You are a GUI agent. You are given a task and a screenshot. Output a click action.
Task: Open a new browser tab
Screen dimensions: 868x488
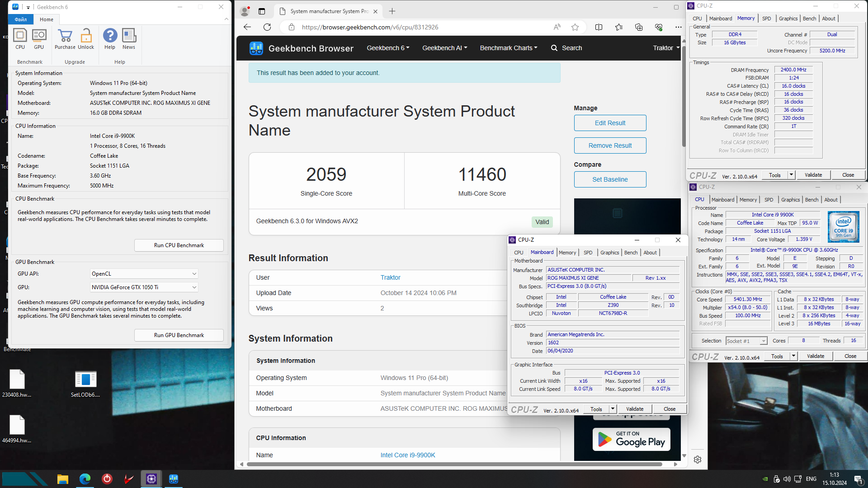pyautogui.click(x=392, y=11)
